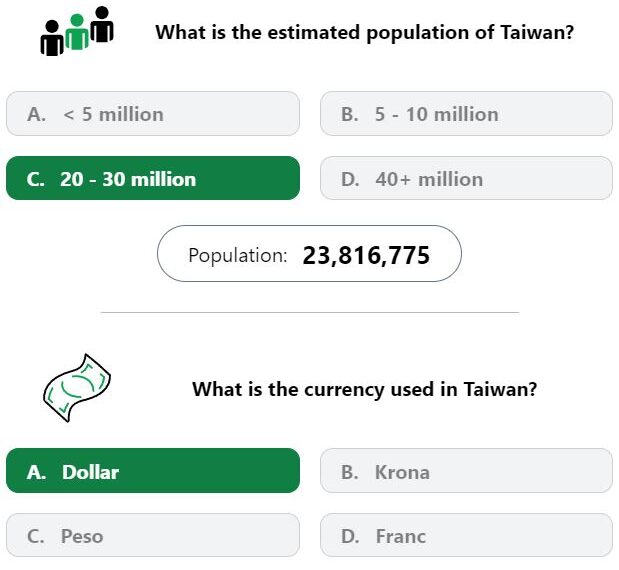
Task: Pick the Peso answer option
Action: 153,535
